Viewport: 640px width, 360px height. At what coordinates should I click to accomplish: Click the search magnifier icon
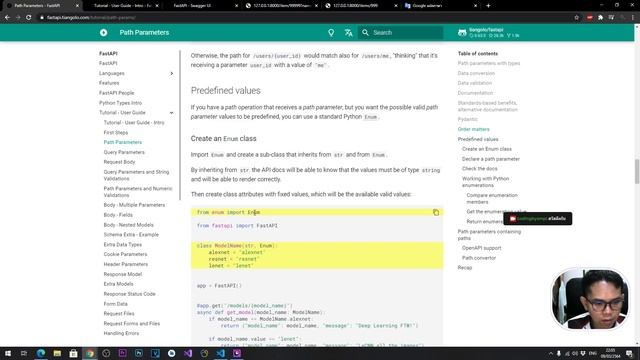coord(365,33)
